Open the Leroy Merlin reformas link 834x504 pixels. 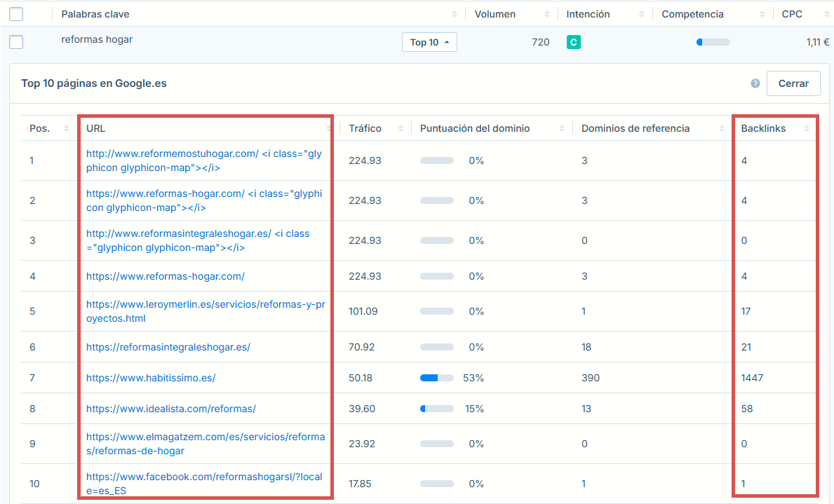(x=205, y=311)
